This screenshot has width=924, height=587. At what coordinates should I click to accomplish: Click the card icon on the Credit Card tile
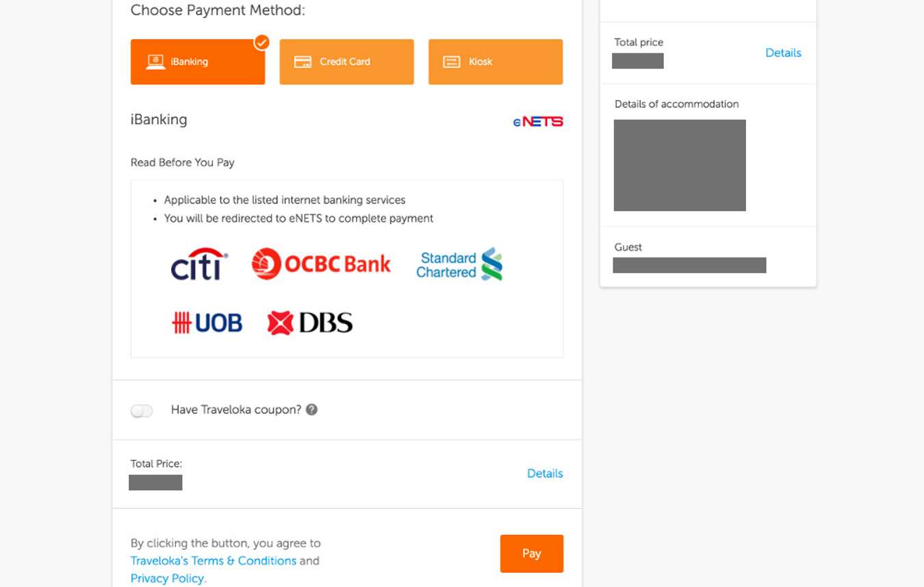[302, 62]
